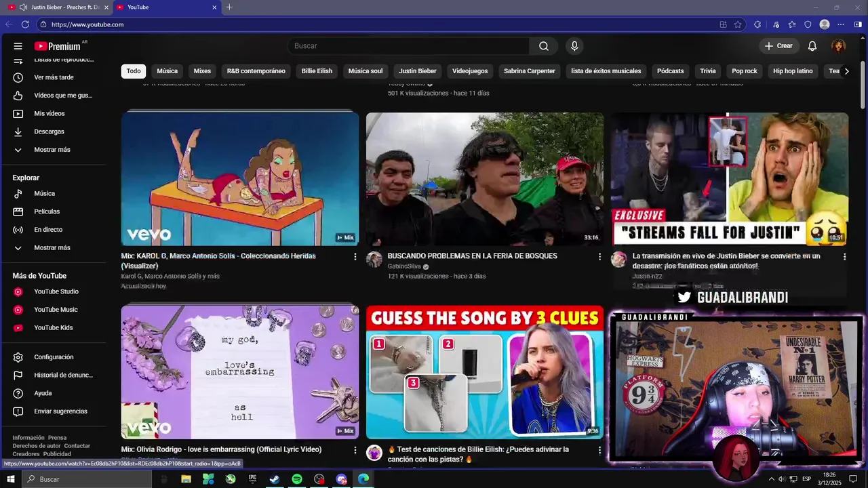868x488 pixels.
Task: Select the Mixes filter chip
Action: pos(202,71)
